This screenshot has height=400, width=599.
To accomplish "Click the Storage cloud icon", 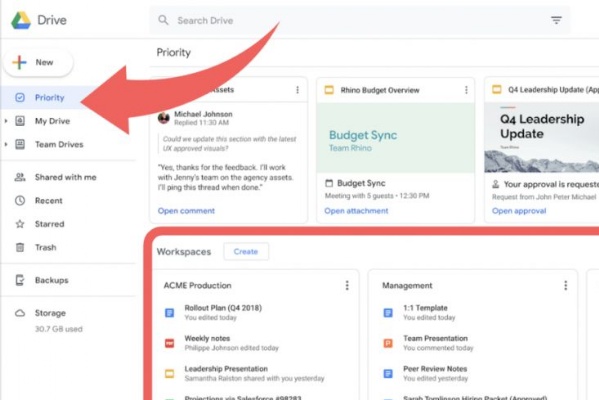I will click(20, 313).
